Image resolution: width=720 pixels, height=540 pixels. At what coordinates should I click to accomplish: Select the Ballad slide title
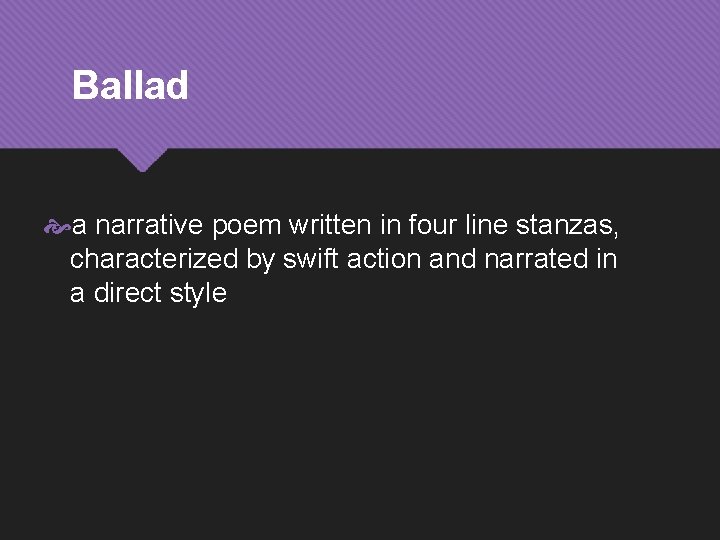(x=130, y=86)
